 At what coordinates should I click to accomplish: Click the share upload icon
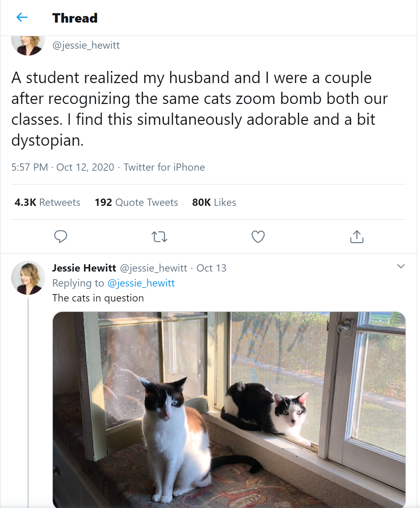pos(357,237)
